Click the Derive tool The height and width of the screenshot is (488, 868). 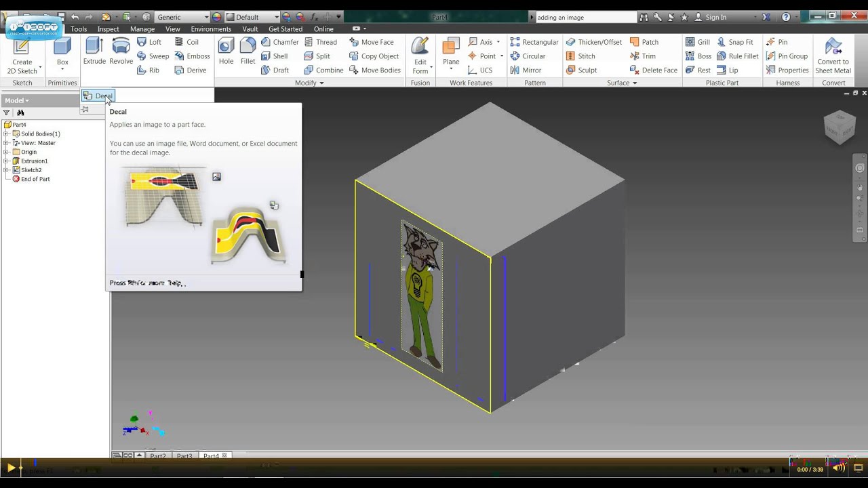(x=190, y=70)
